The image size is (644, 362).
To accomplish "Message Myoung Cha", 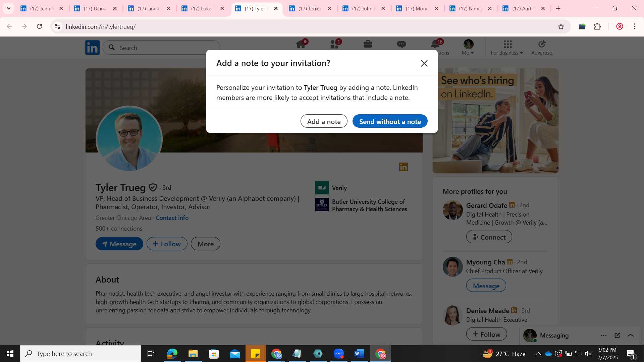I will point(486,286).
